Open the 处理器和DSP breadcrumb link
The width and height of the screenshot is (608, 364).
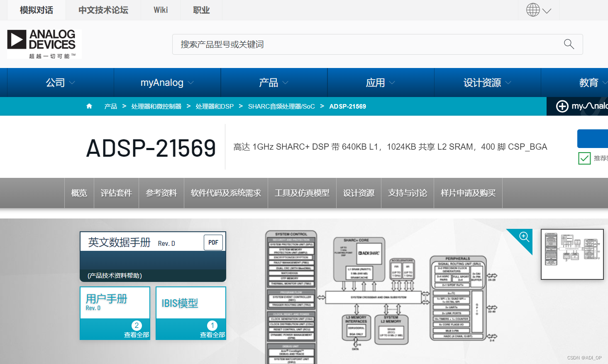[214, 106]
